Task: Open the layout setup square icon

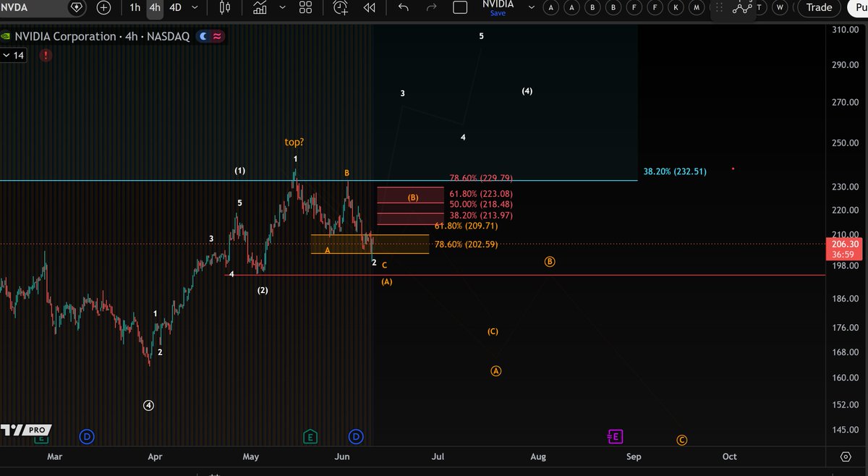Action: pyautogui.click(x=460, y=7)
